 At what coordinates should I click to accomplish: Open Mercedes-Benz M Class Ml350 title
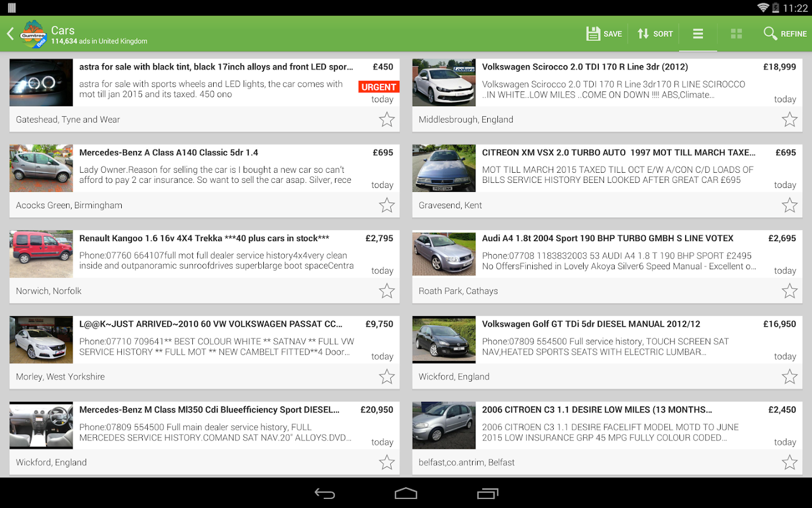[209, 410]
